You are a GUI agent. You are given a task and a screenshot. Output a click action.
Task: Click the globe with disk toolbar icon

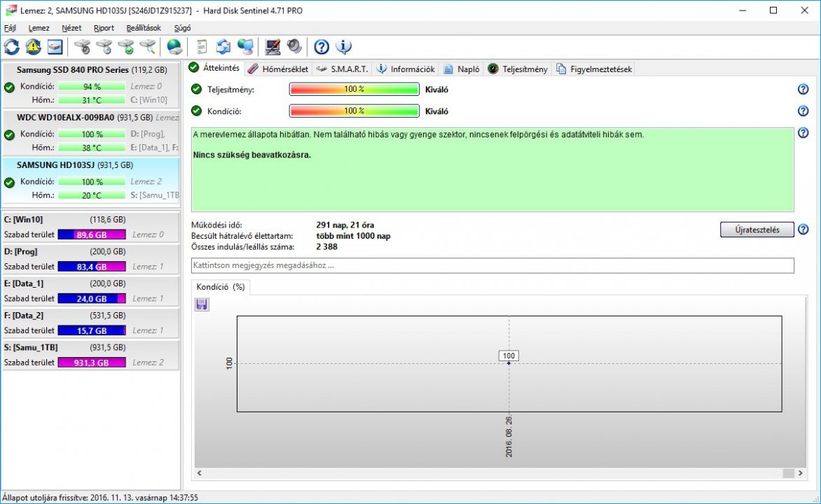coord(174,47)
